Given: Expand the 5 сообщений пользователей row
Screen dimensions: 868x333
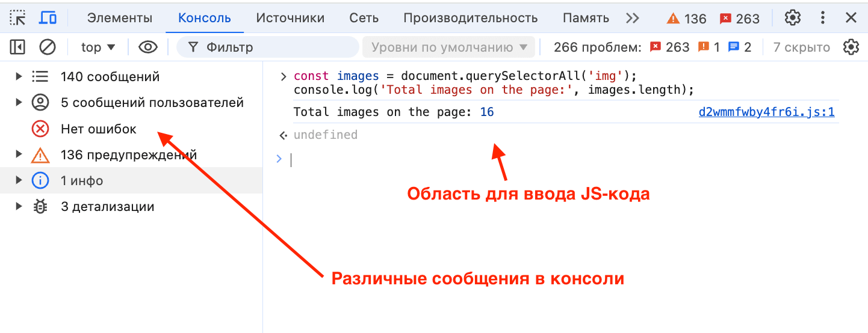Looking at the screenshot, I should 19,102.
